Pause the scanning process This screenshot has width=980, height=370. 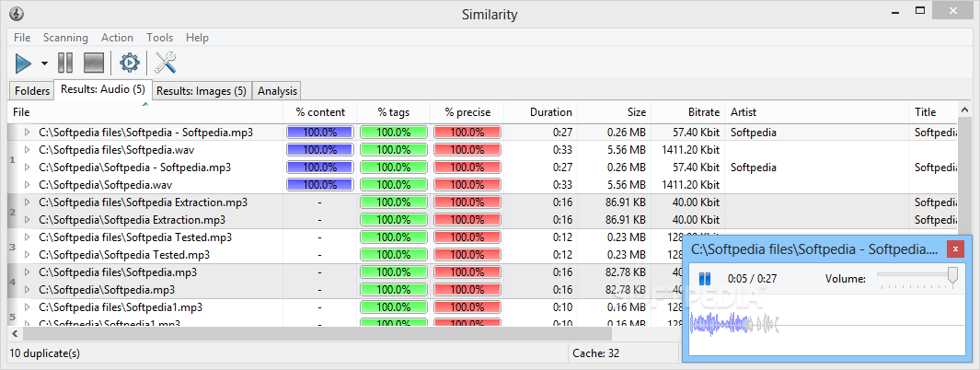pos(65,63)
